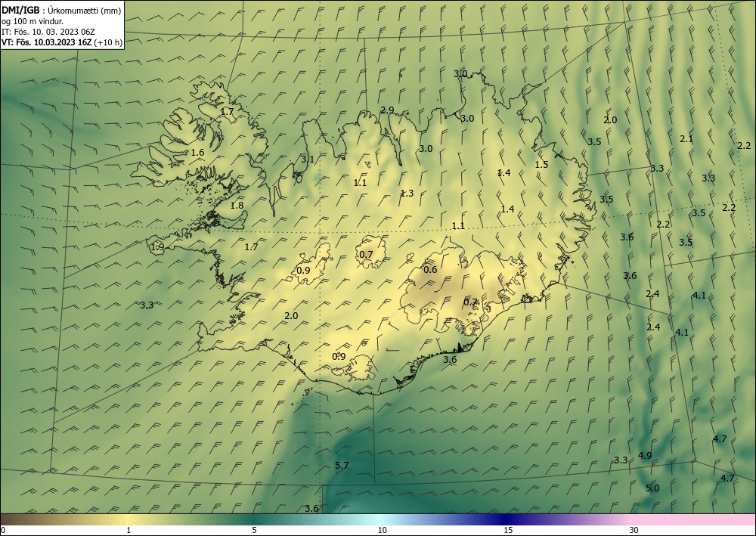The width and height of the screenshot is (756, 536).
Task: Click the 5.0 precipitation value
Action: click(652, 488)
